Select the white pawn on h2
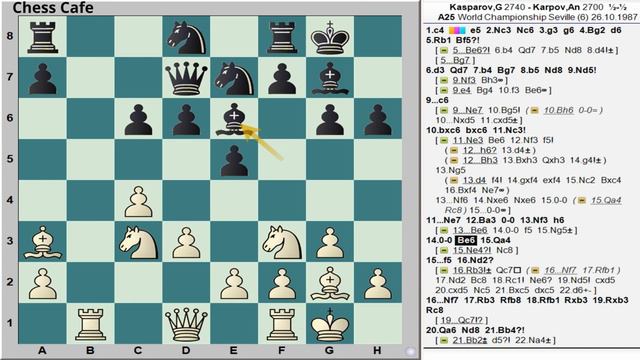Viewport: 640px width, 360px height. coord(378,284)
